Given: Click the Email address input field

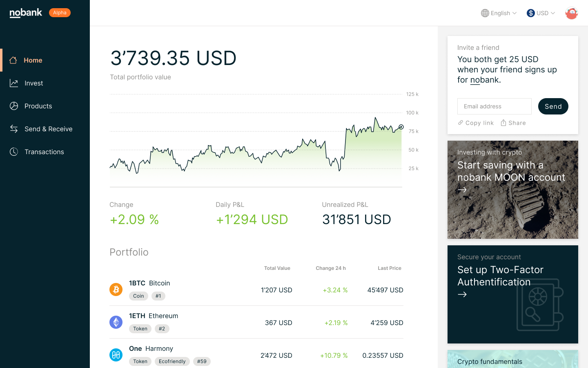Looking at the screenshot, I should pyautogui.click(x=494, y=106).
